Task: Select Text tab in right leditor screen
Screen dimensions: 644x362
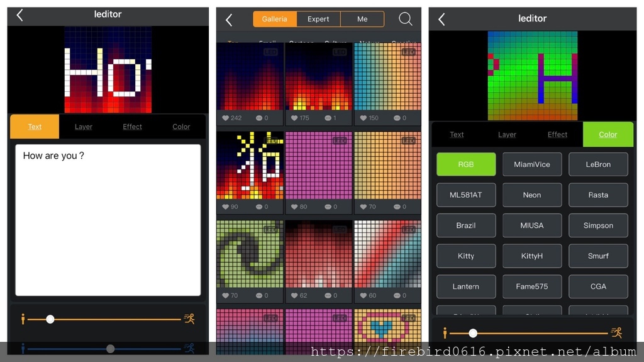Action: (x=457, y=135)
